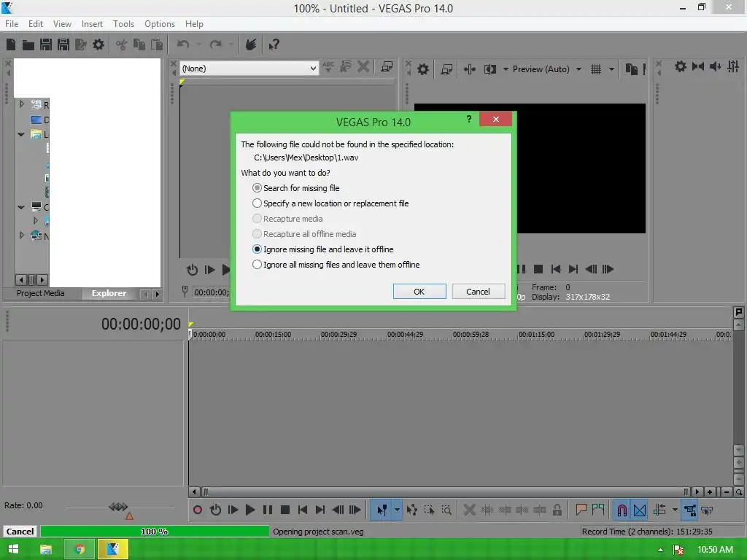Open the Edit menu
The image size is (747, 560).
click(x=36, y=24)
